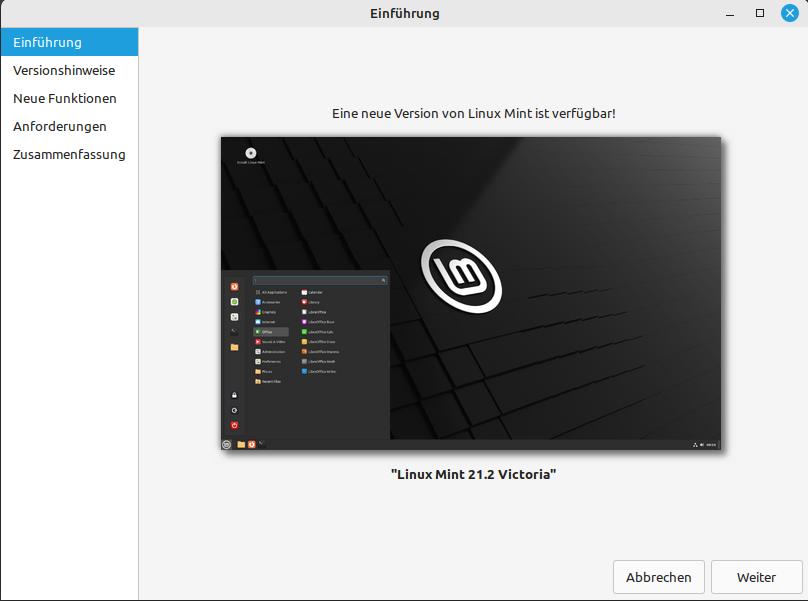Click the Weiter button to continue
Viewport: 808px width, 601px height.
tap(755, 577)
